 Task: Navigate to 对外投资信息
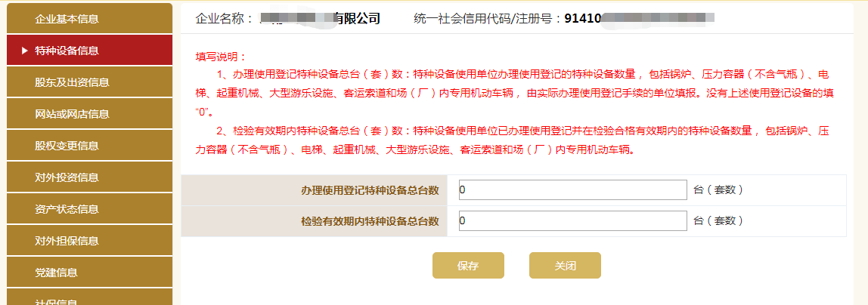click(x=67, y=177)
